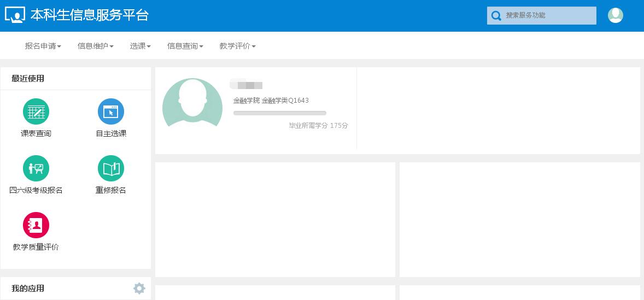Expand the 报名申请 menu
This screenshot has height=300, width=644.
click(x=43, y=46)
